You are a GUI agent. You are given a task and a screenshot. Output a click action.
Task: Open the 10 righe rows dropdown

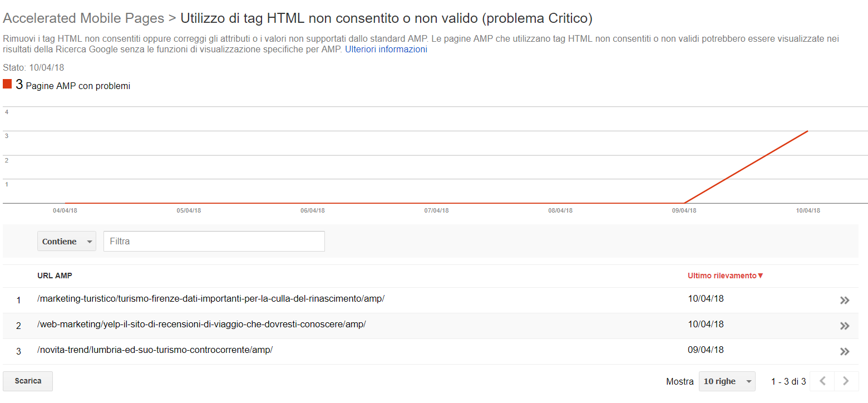click(727, 381)
